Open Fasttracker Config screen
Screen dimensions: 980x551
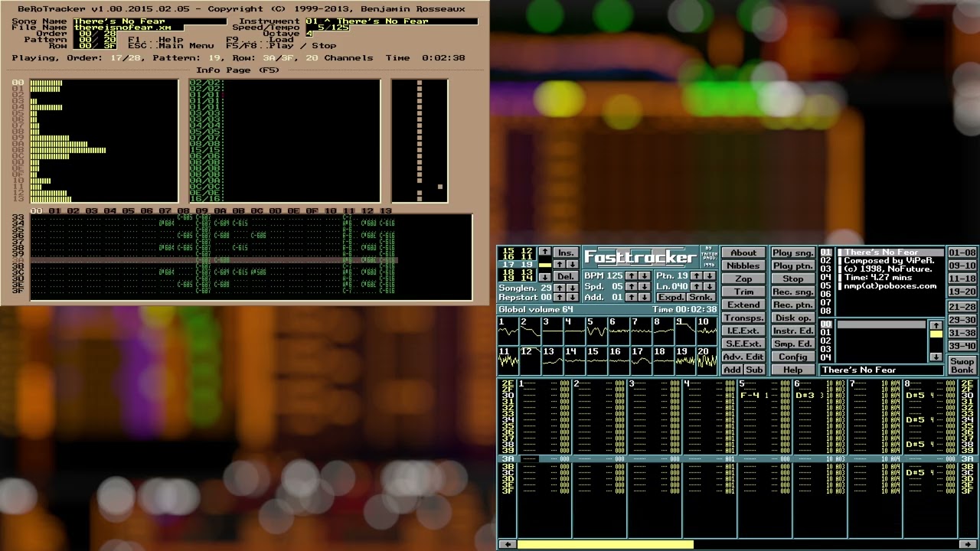792,357
